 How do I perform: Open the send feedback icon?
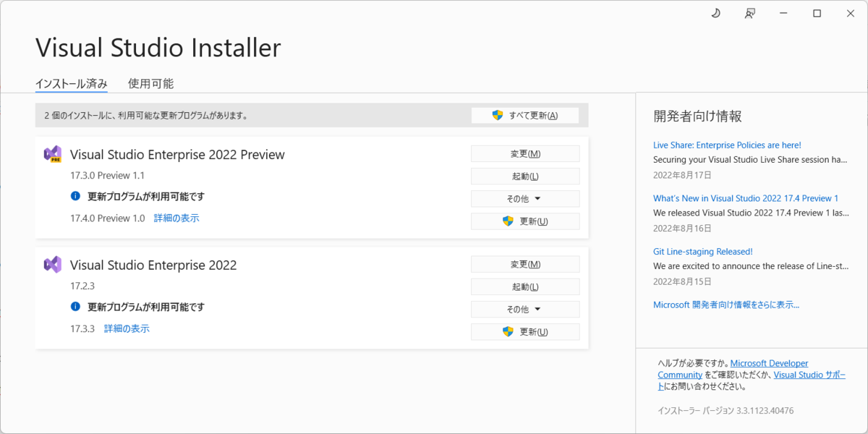pos(750,13)
